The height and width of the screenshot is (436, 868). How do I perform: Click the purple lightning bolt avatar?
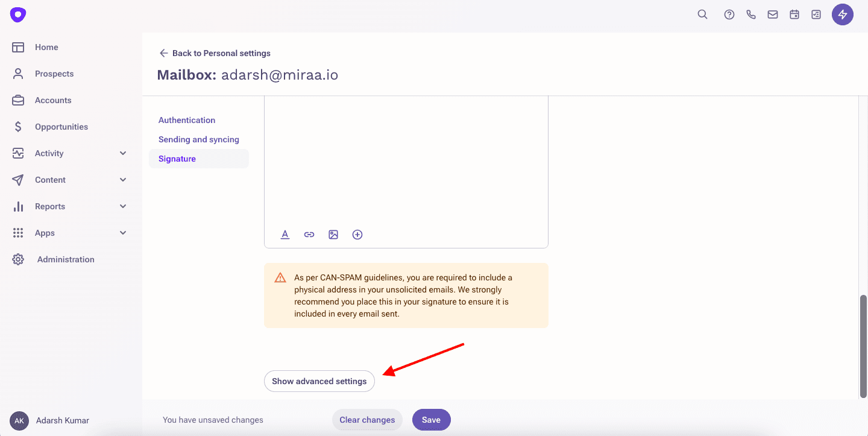point(843,14)
